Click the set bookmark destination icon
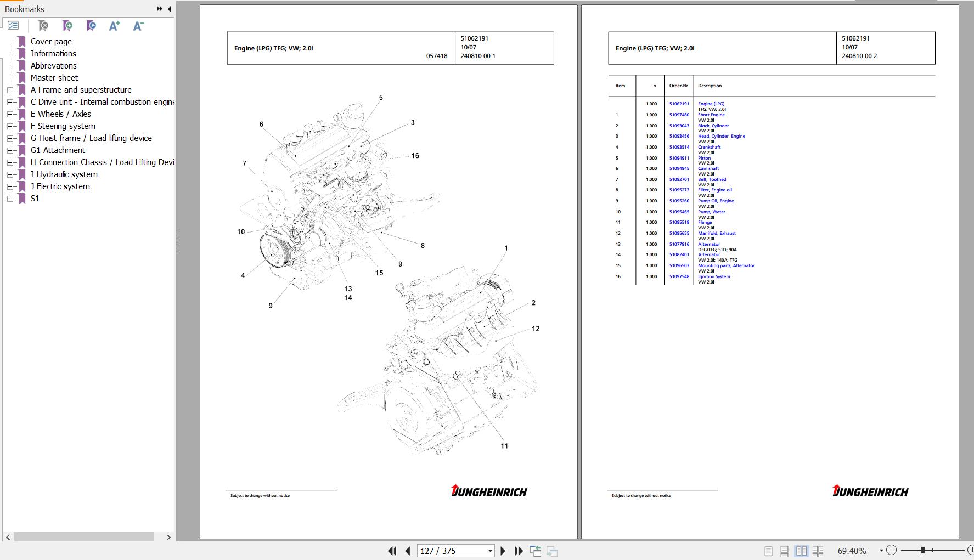The image size is (974, 560). click(91, 25)
